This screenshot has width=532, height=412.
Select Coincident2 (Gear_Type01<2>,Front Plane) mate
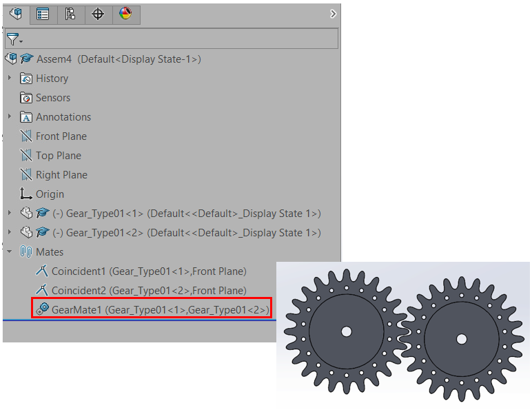coord(149,291)
